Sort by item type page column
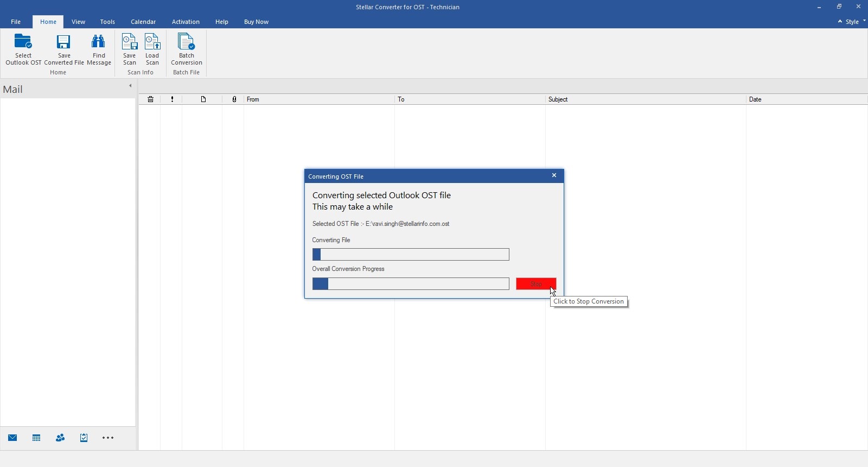 [x=203, y=99]
